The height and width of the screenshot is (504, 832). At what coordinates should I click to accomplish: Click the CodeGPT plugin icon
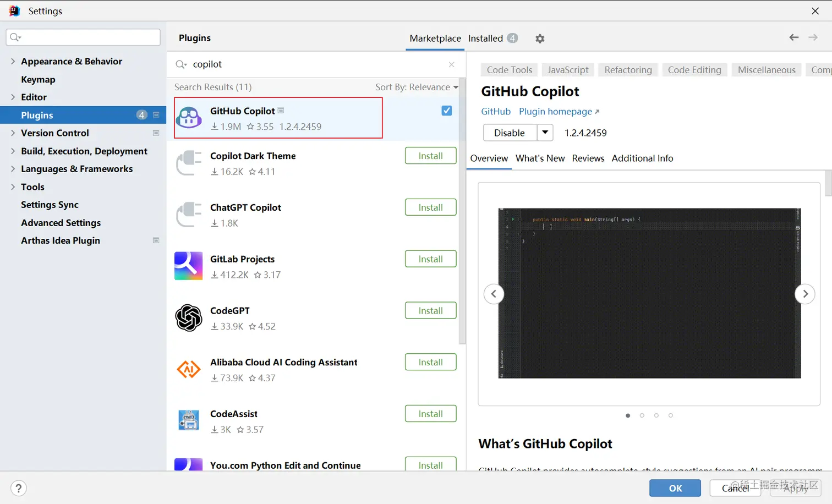click(189, 317)
